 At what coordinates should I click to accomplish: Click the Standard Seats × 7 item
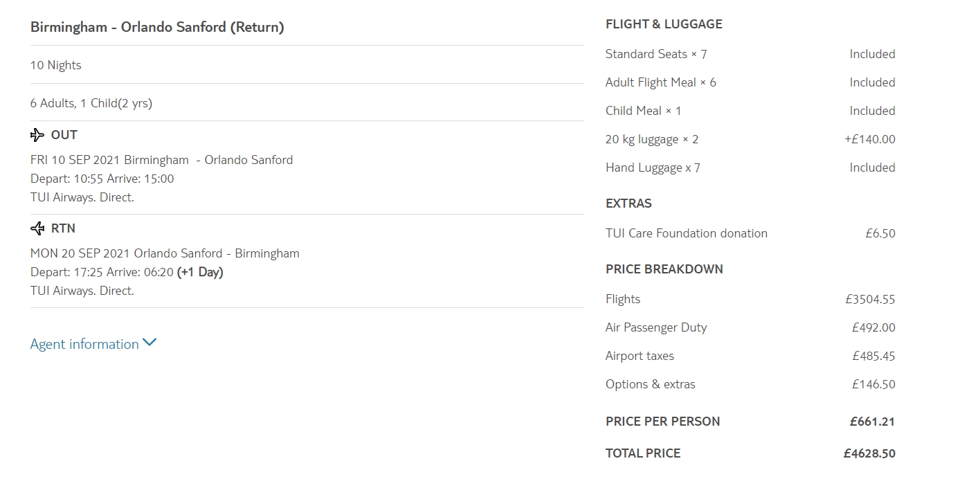pyautogui.click(x=656, y=54)
